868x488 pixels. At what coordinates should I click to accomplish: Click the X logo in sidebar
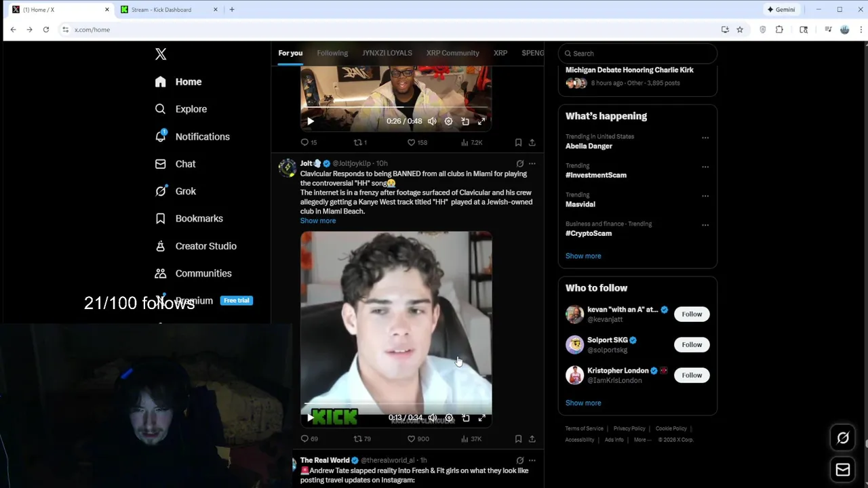click(x=161, y=54)
